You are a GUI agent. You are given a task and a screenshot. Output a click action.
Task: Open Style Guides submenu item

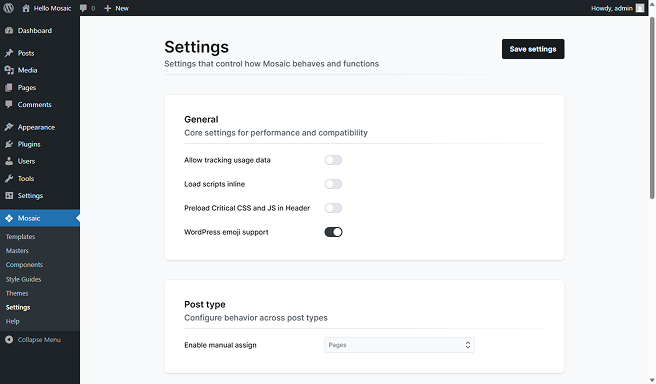(x=23, y=279)
